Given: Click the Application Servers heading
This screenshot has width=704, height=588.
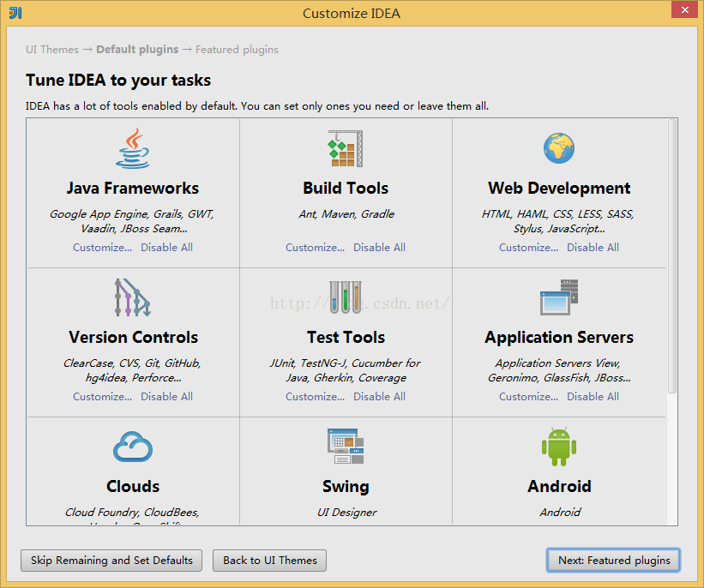Looking at the screenshot, I should tap(559, 337).
